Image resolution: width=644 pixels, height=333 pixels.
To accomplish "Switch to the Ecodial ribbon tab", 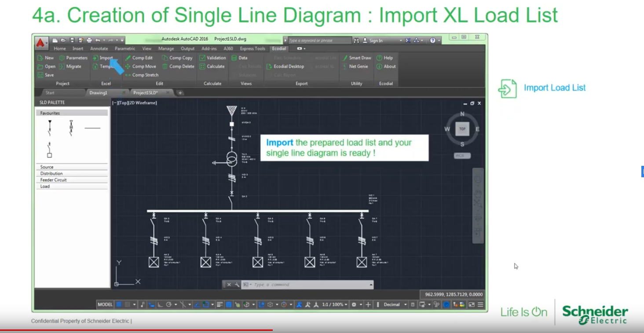I will click(279, 49).
